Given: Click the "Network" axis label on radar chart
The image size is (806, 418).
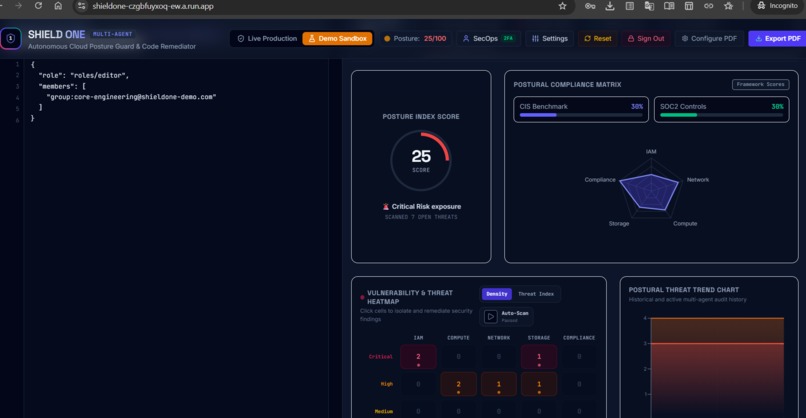Looking at the screenshot, I should (698, 180).
